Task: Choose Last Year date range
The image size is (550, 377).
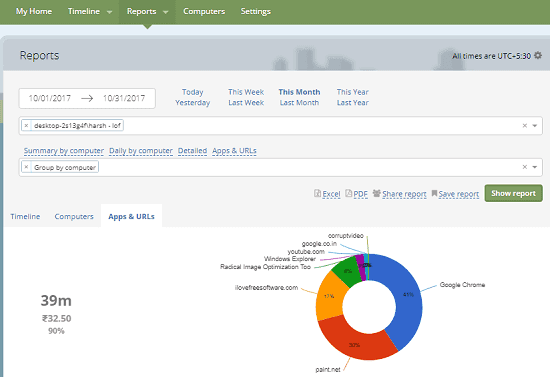Action: click(x=353, y=103)
